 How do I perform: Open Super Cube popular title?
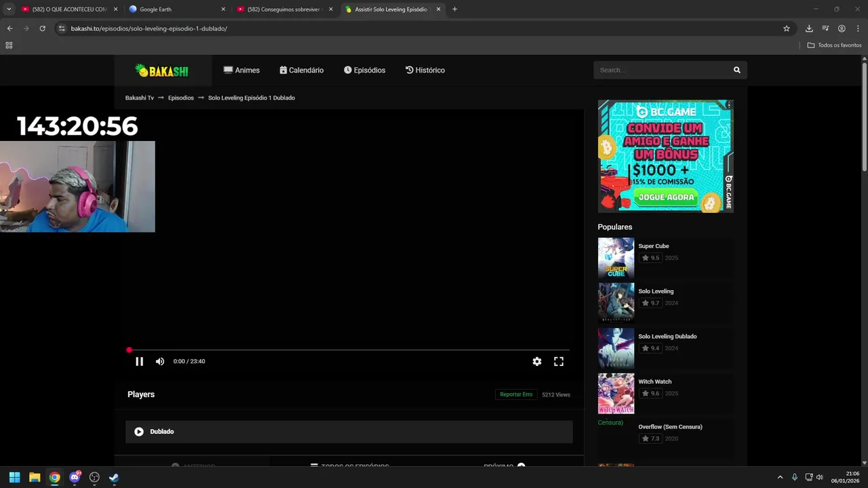(x=654, y=246)
